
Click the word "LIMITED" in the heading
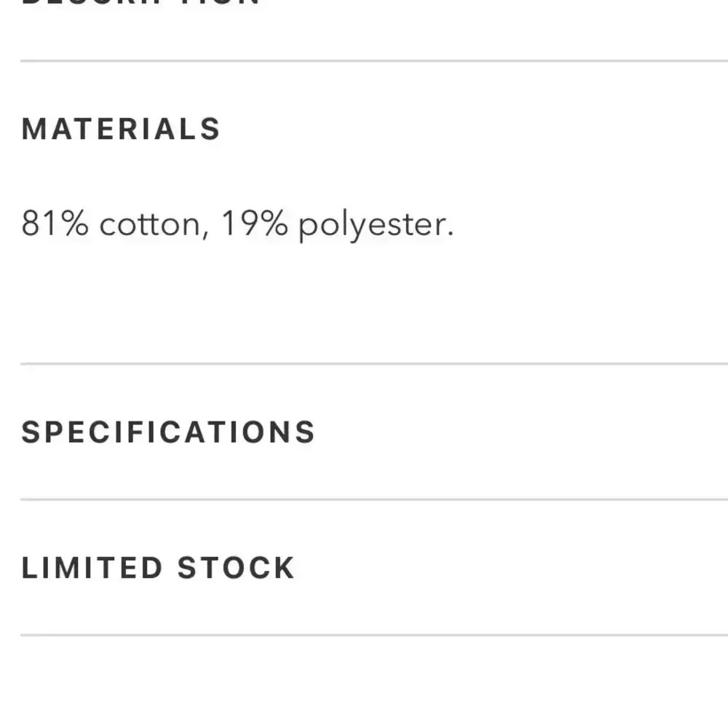(x=92, y=568)
